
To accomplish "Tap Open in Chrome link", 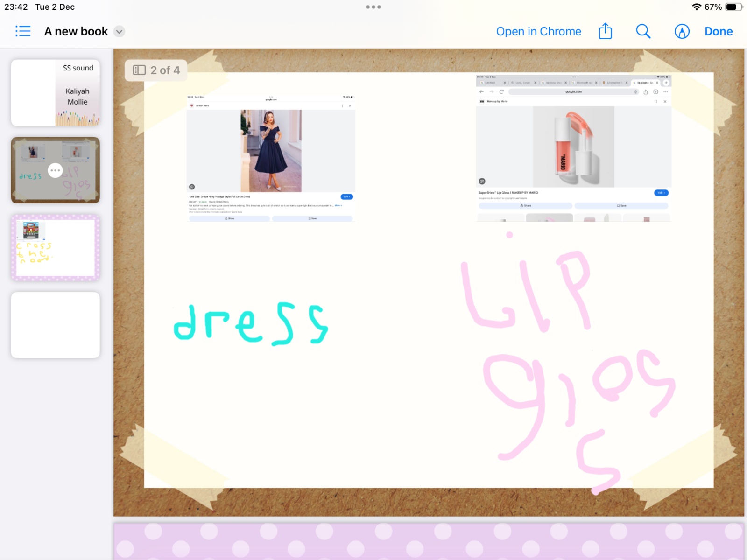I will (538, 31).
